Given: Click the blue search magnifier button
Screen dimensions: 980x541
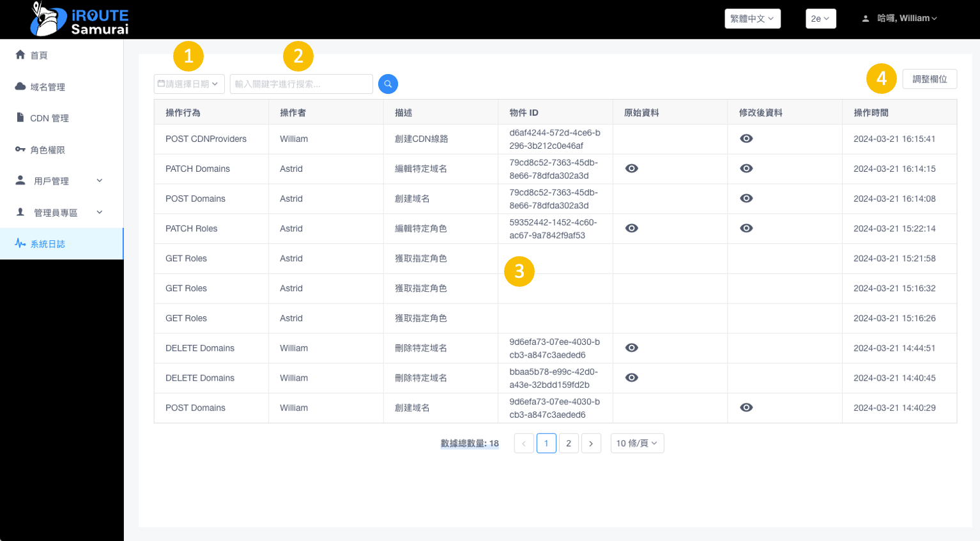Looking at the screenshot, I should coord(388,84).
